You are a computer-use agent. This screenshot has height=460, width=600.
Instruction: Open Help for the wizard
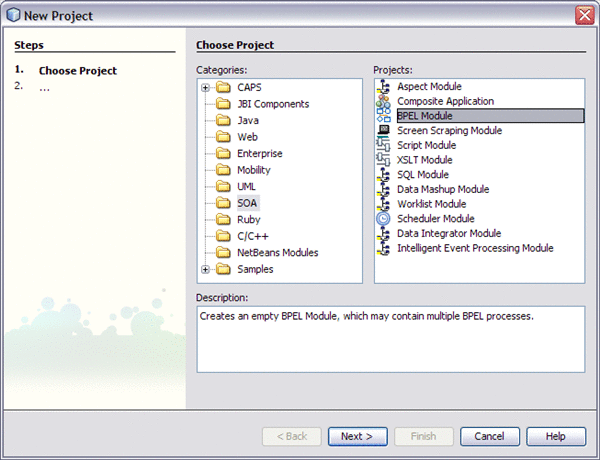(556, 436)
